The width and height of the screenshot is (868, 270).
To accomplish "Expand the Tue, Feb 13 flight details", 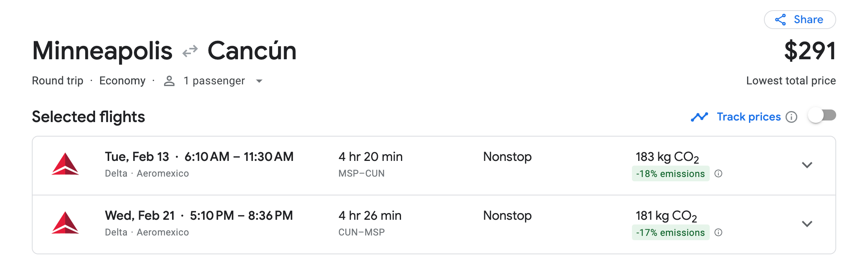I will click(x=807, y=165).
